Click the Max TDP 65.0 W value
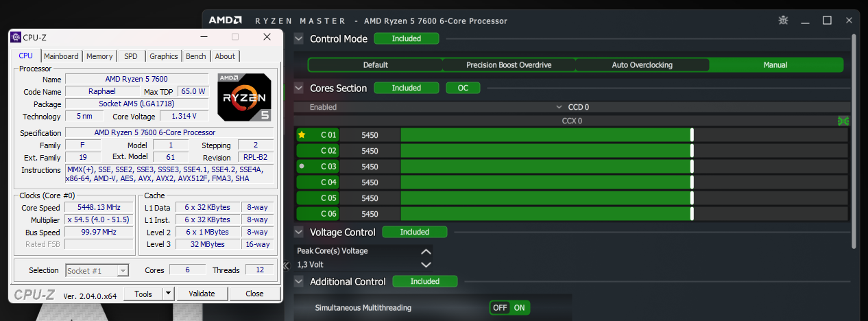Image resolution: width=868 pixels, height=321 pixels. (193, 91)
